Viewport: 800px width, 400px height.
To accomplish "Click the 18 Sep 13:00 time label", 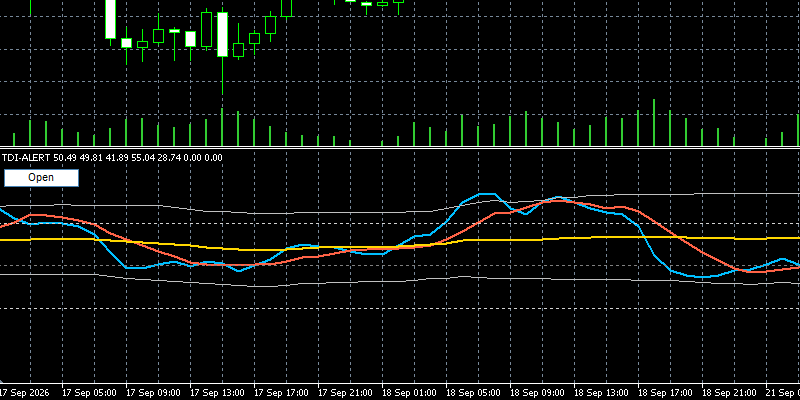I will 601,393.
